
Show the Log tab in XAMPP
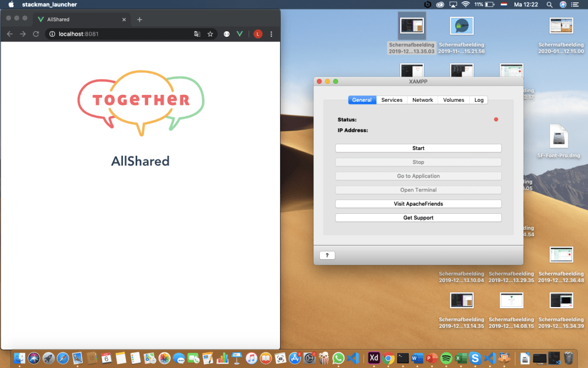coord(479,100)
